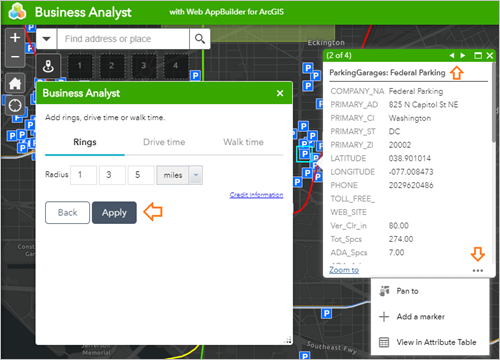
Task: Click the Apply button
Action: pyautogui.click(x=114, y=212)
